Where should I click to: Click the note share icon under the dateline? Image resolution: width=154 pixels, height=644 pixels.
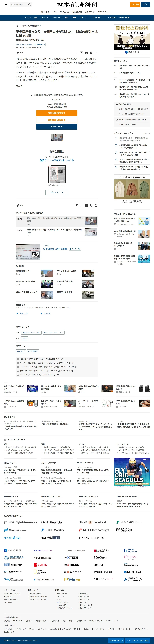point(81,53)
